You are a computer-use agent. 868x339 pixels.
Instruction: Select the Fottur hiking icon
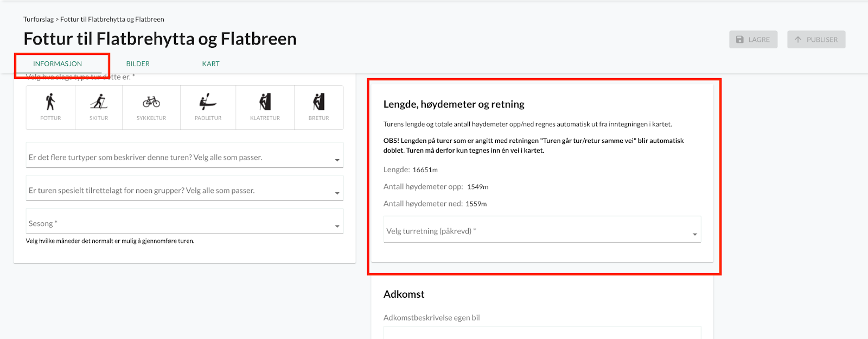pos(50,102)
